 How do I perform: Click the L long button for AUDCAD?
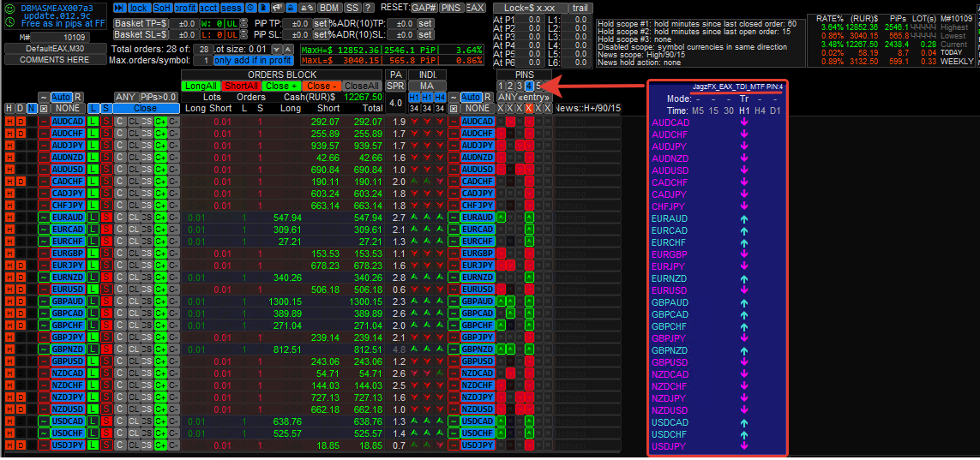pyautogui.click(x=93, y=121)
